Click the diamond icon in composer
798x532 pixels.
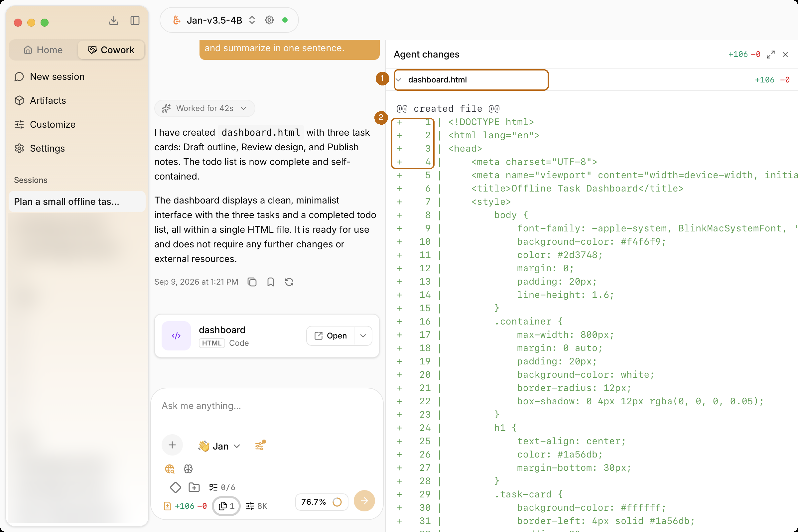point(176,487)
